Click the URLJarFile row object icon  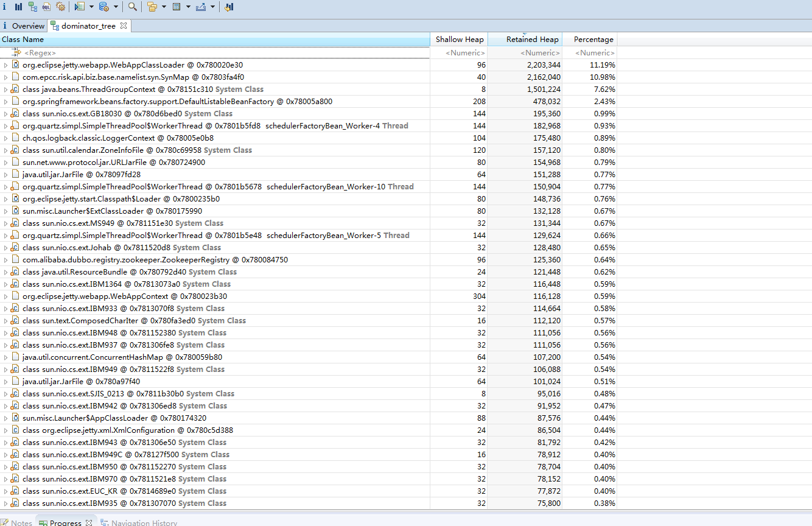point(15,163)
